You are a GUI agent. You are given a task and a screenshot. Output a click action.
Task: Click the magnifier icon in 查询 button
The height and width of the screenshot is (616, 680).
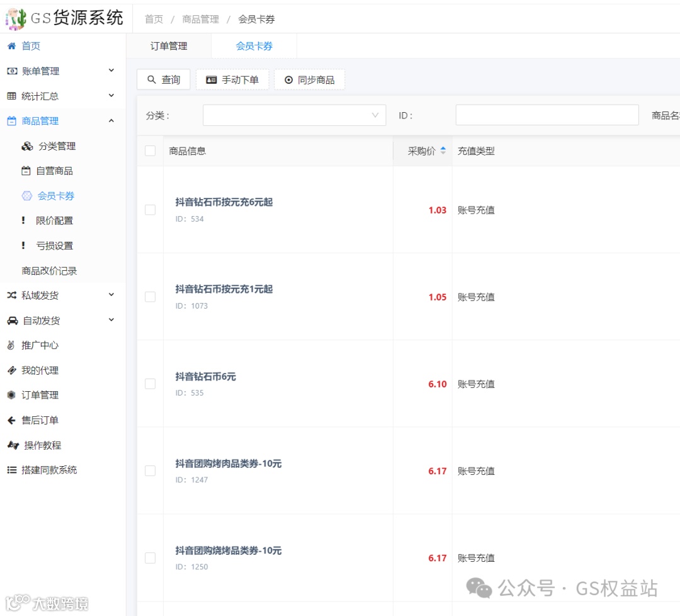(152, 79)
